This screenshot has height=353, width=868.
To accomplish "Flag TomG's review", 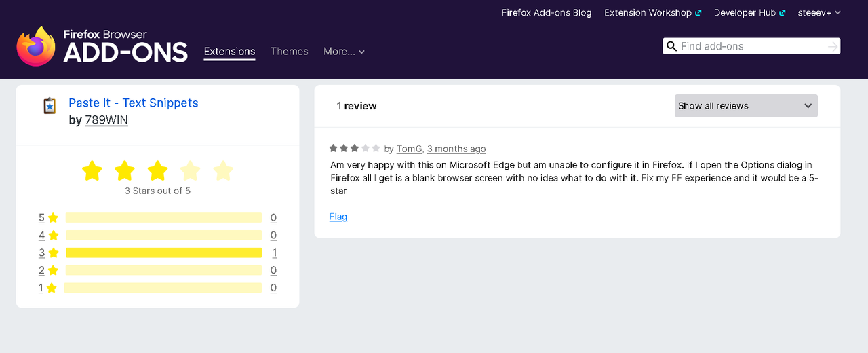I will click(x=338, y=217).
